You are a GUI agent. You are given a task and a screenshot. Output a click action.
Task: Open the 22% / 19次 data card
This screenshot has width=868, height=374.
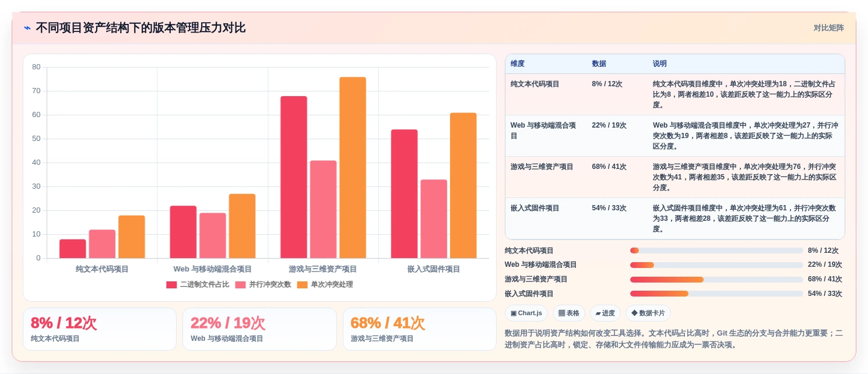pyautogui.click(x=259, y=329)
